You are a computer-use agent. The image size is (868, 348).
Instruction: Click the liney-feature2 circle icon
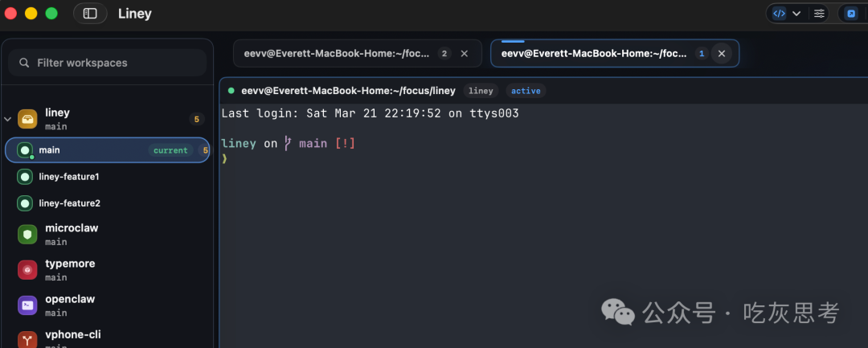click(x=25, y=203)
